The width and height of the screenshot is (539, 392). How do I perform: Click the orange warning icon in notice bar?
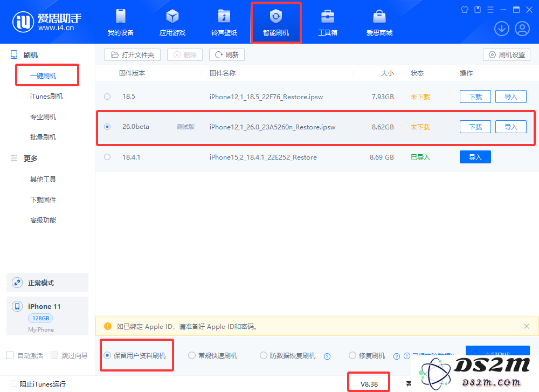(x=108, y=326)
